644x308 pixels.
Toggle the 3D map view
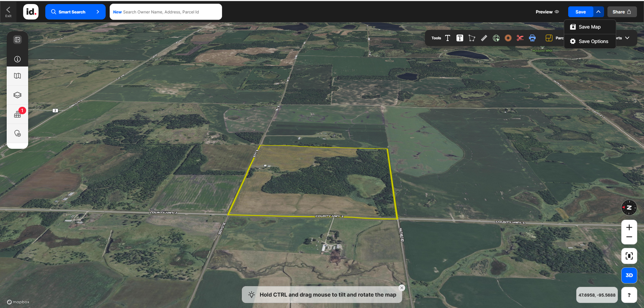click(x=629, y=275)
